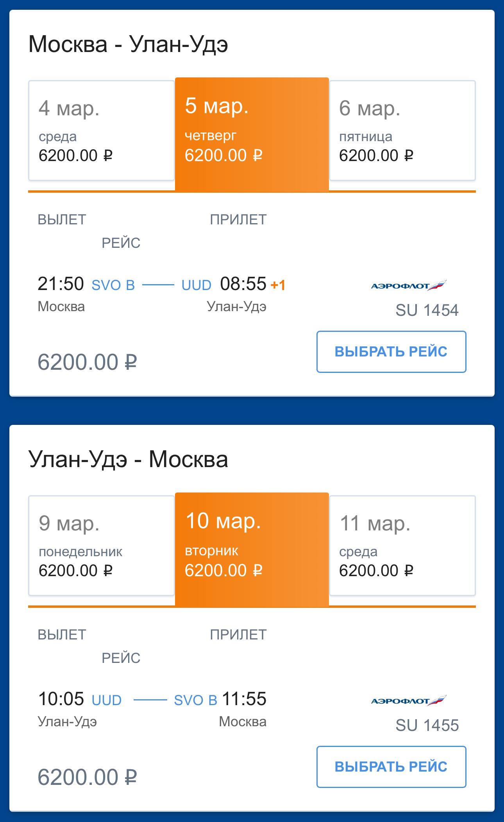This screenshot has height=822, width=504.
Task: Choose the 9 мар. понедельник return date
Action: (x=101, y=546)
